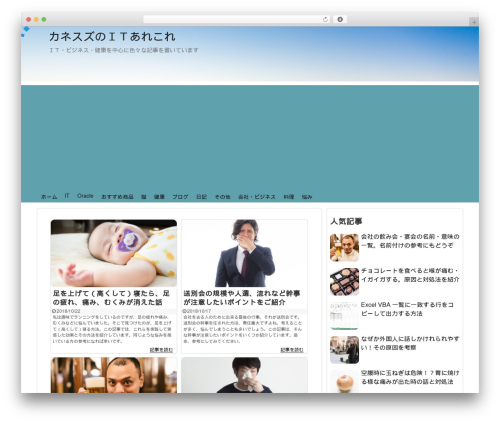Open thumbnail of suited man covering mouth
Image resolution: width=500 pixels, height=423 pixels.
[244, 253]
